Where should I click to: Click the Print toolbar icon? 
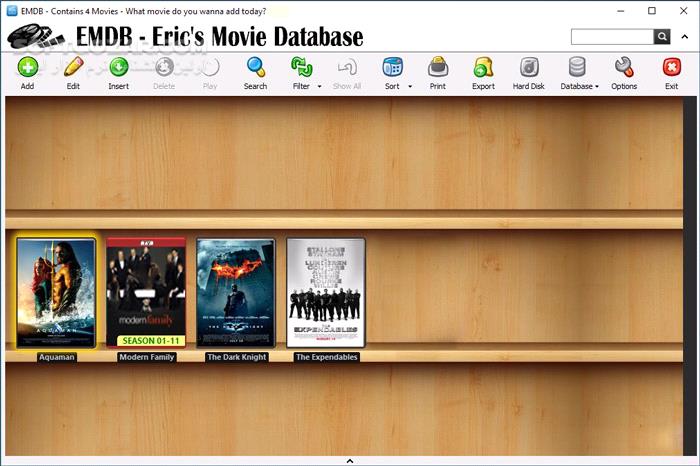437,68
